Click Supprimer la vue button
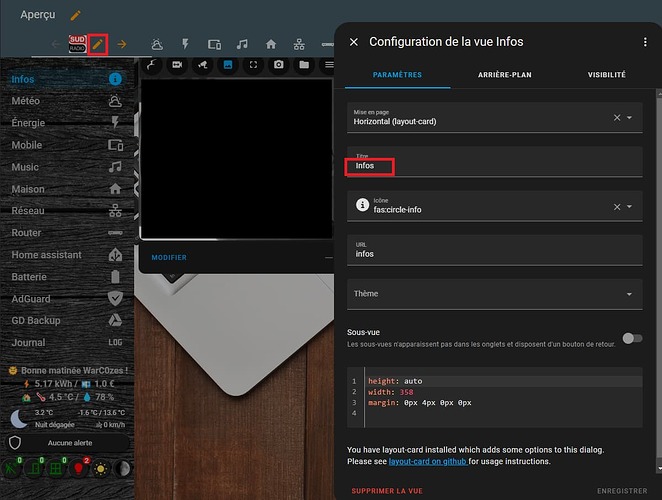Viewport: 662px width, 500px height. 387,491
